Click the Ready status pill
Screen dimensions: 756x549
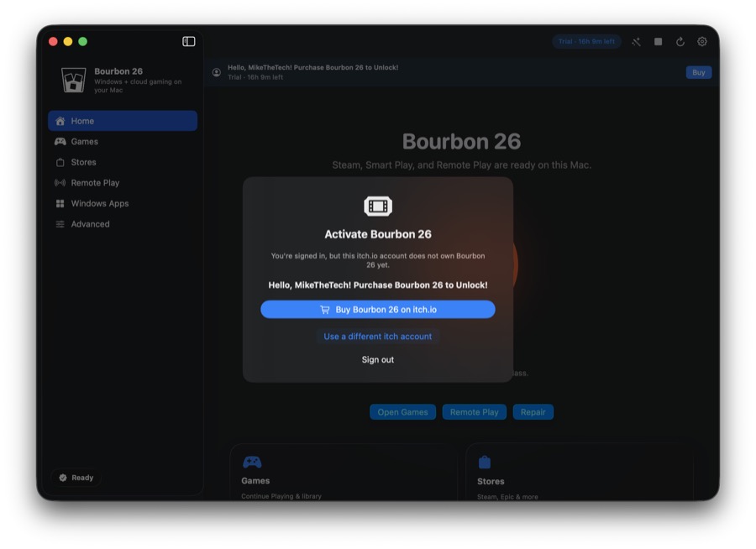76,478
